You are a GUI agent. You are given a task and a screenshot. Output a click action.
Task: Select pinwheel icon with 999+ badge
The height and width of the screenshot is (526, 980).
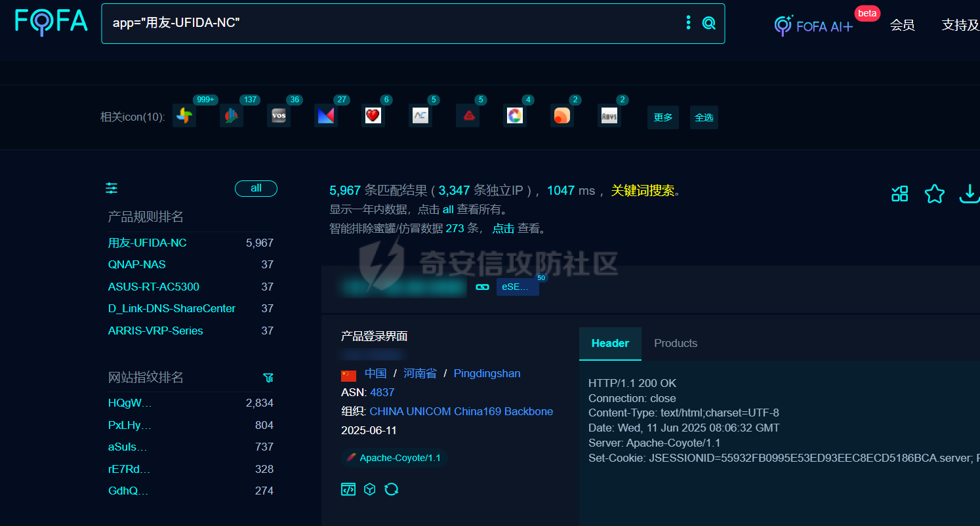184,116
